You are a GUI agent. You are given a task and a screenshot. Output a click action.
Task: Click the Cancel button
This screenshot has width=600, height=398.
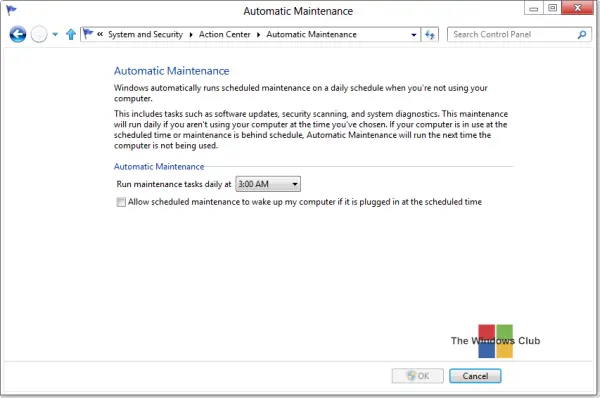[475, 376]
